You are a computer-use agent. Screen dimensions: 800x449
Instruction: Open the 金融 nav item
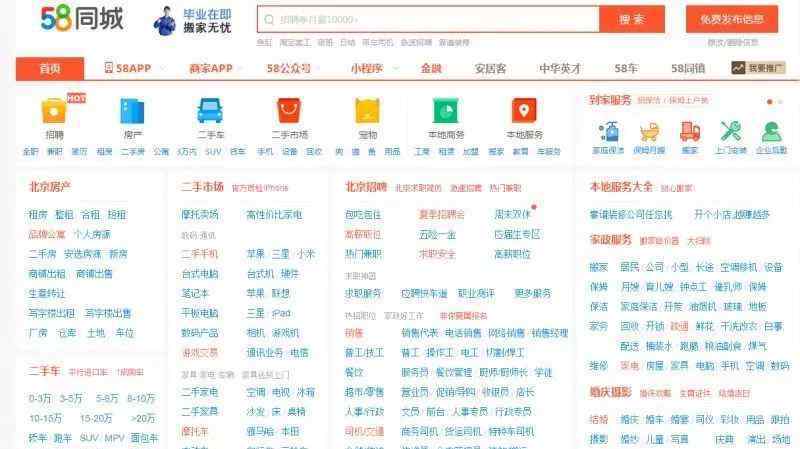pyautogui.click(x=431, y=68)
